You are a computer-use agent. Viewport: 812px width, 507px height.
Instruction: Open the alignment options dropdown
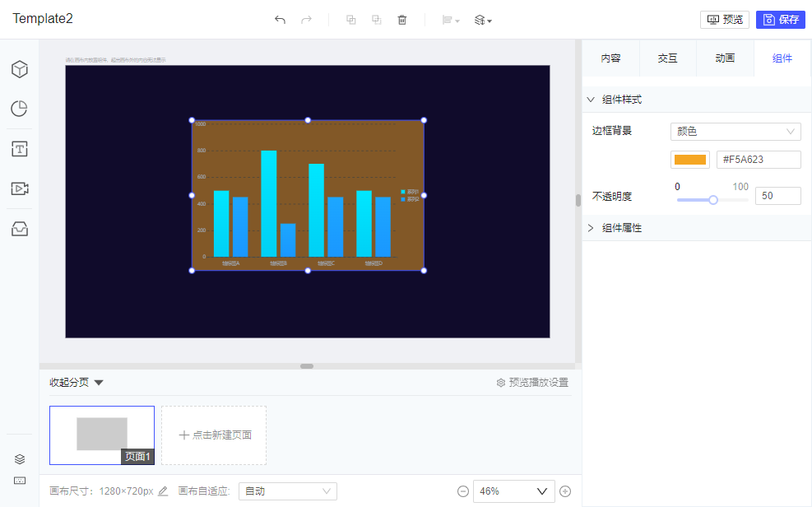pos(451,21)
